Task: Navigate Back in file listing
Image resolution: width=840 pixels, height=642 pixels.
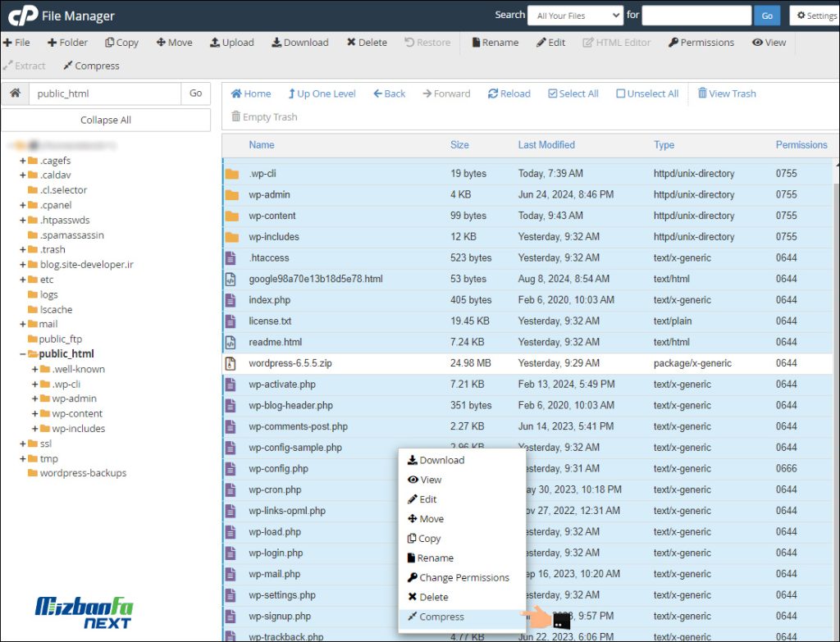Action: [x=390, y=93]
